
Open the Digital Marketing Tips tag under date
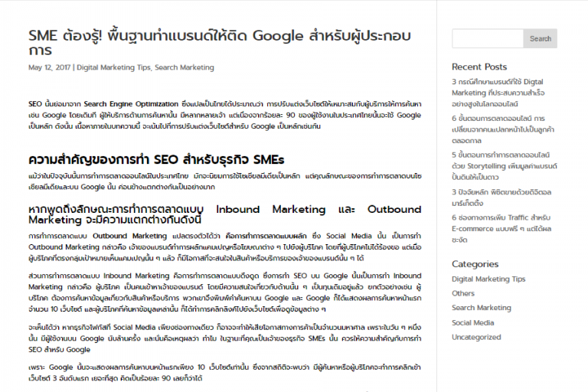pos(113,67)
